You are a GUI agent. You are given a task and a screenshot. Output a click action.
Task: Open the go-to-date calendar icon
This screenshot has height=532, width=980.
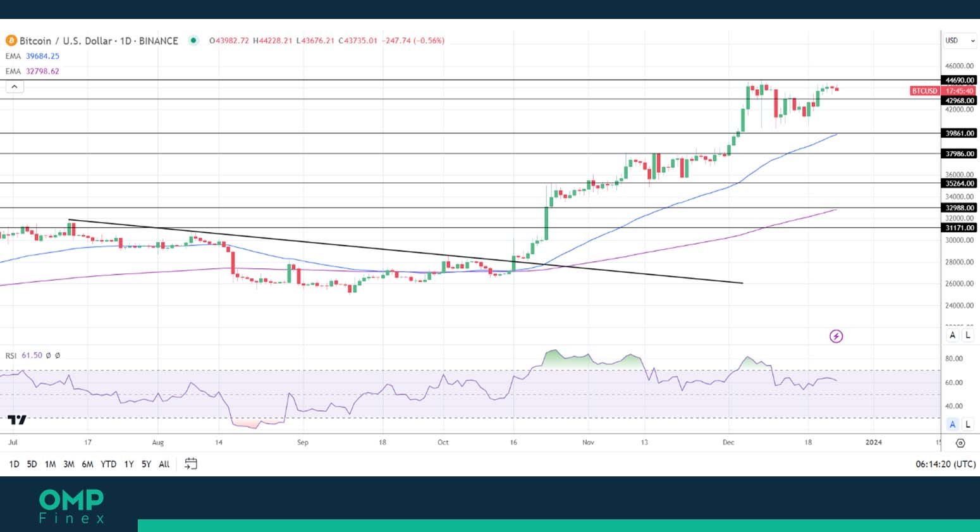tap(191, 464)
